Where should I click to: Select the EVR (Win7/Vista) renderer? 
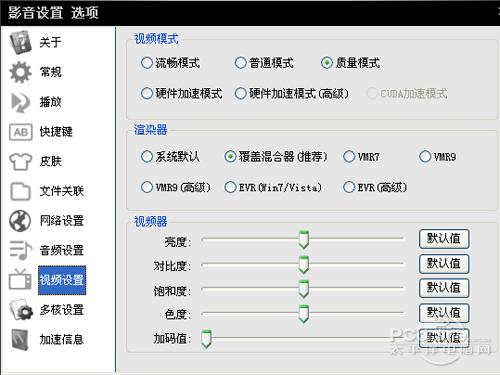pyautogui.click(x=273, y=187)
